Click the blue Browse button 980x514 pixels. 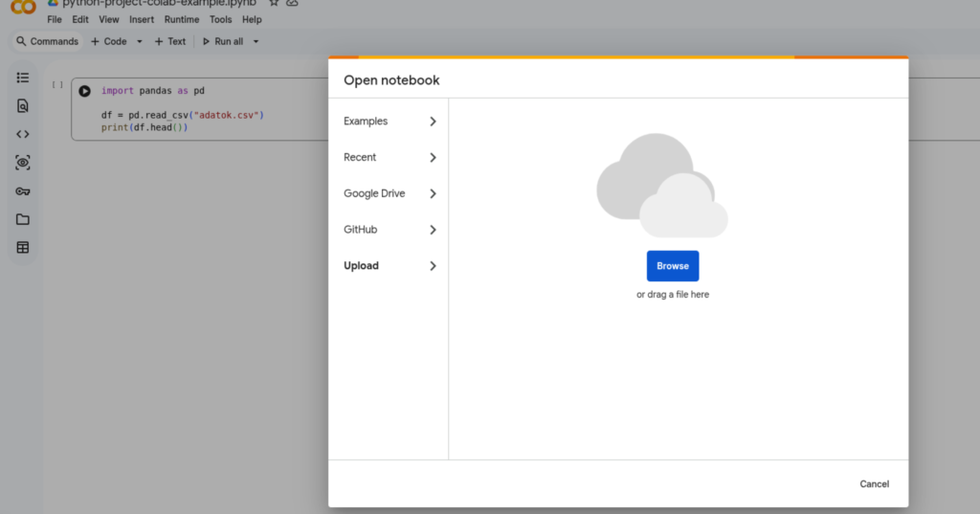coord(673,266)
